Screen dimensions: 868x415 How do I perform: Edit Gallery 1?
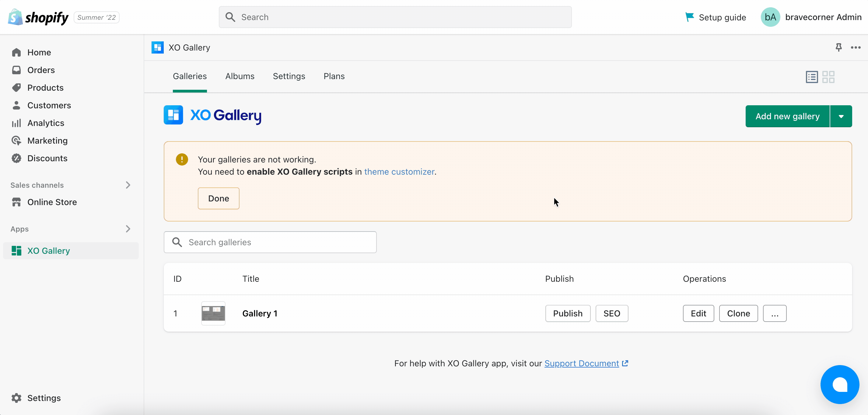tap(698, 313)
